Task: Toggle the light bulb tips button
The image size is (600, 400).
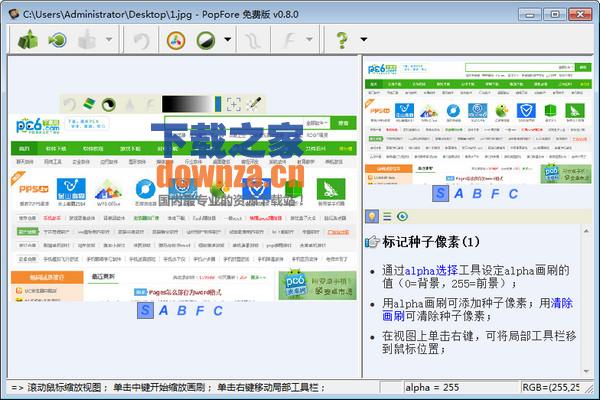Action: (x=372, y=216)
